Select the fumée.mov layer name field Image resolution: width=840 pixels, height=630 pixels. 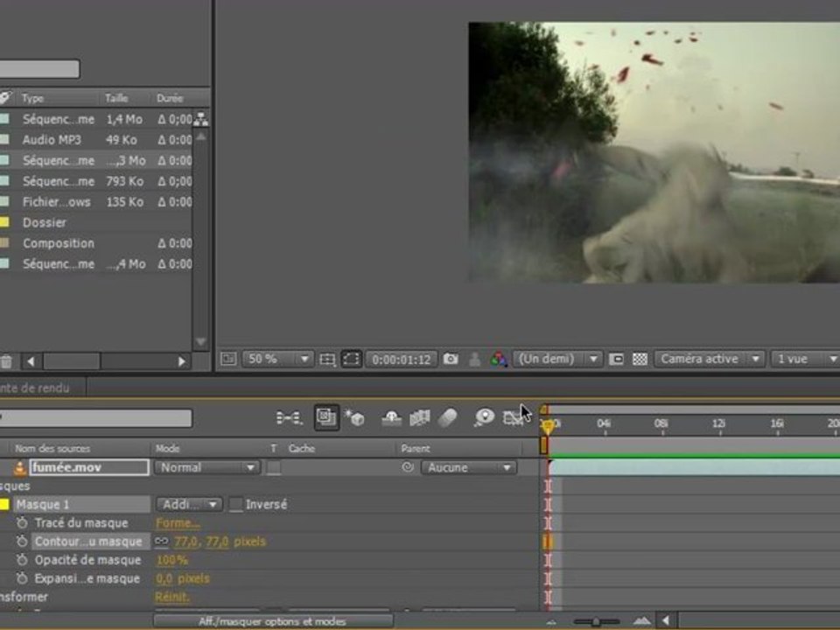coord(89,467)
